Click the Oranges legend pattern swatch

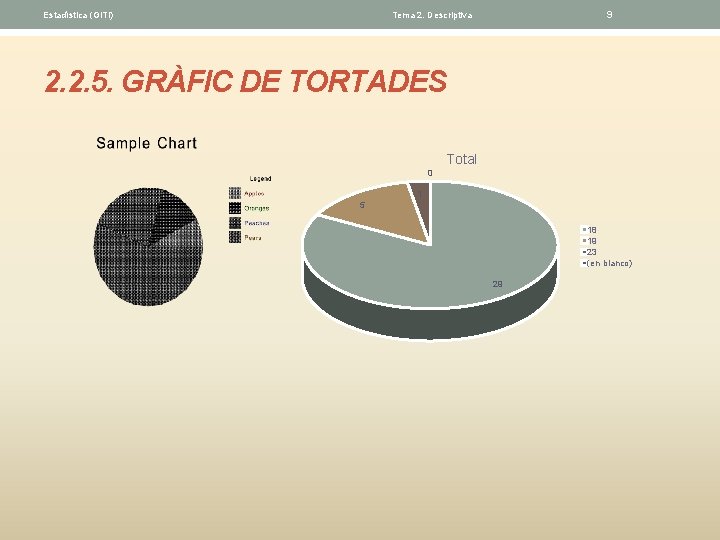click(235, 208)
